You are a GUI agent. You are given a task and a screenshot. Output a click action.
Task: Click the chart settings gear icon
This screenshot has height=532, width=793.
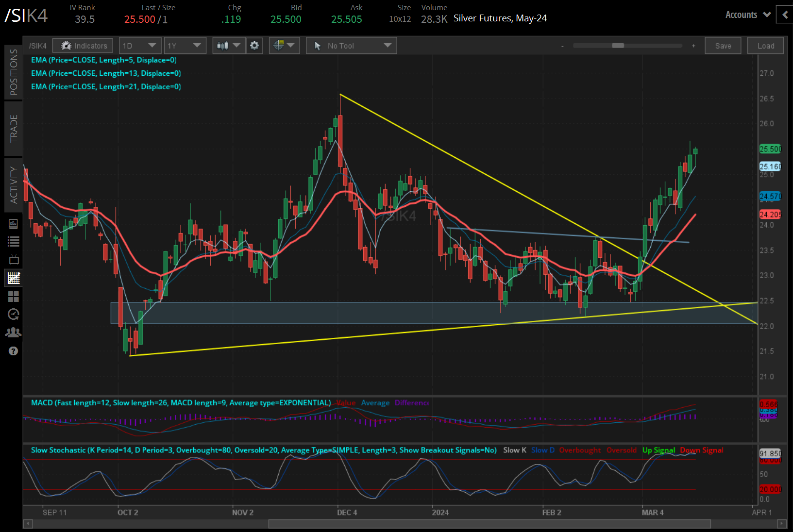pos(254,46)
